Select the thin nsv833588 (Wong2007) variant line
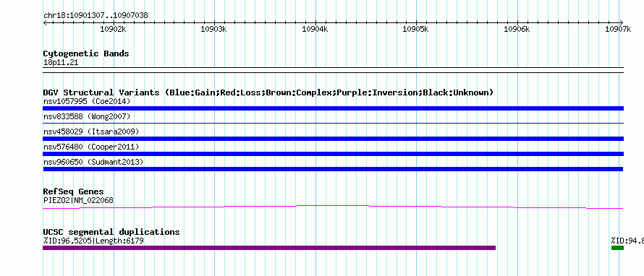 333,123
